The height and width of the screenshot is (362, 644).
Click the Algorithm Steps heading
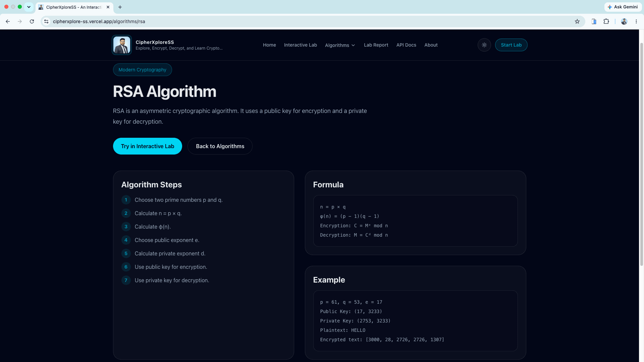(152, 185)
